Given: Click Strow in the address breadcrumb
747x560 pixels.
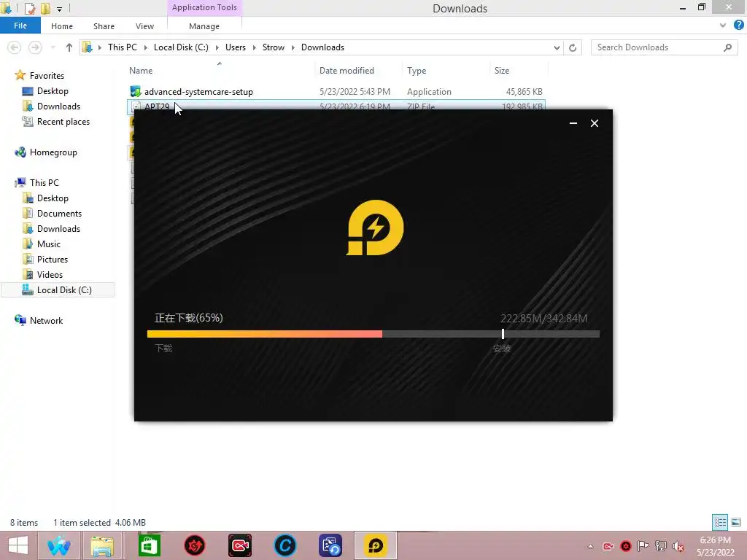Looking at the screenshot, I should pyautogui.click(x=274, y=47).
